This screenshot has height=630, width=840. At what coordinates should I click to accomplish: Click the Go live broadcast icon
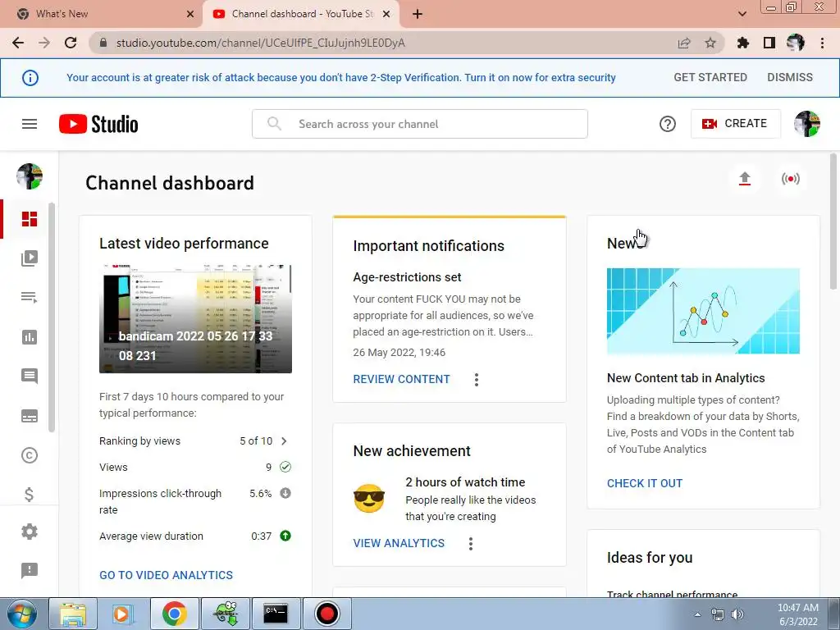[790, 178]
